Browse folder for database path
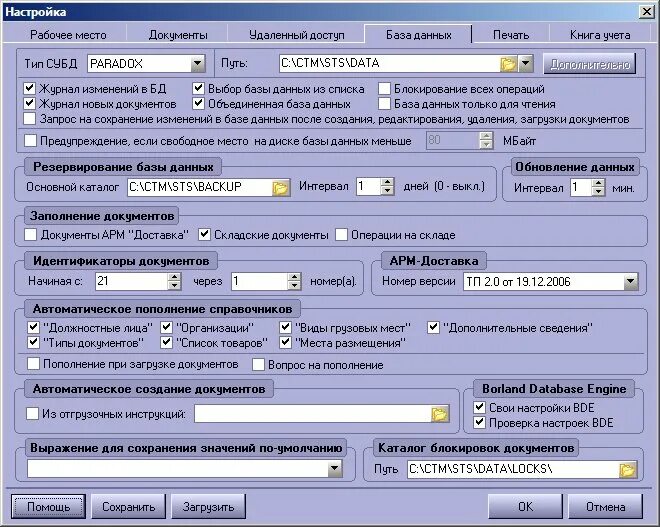This screenshot has width=660, height=527. pos(508,64)
